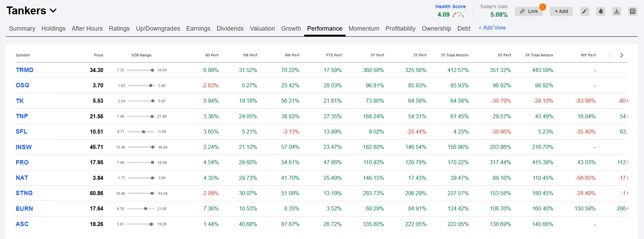The height and width of the screenshot is (239, 644).
Task: Expand the Tankers portfolio dropdown
Action: pyautogui.click(x=53, y=11)
